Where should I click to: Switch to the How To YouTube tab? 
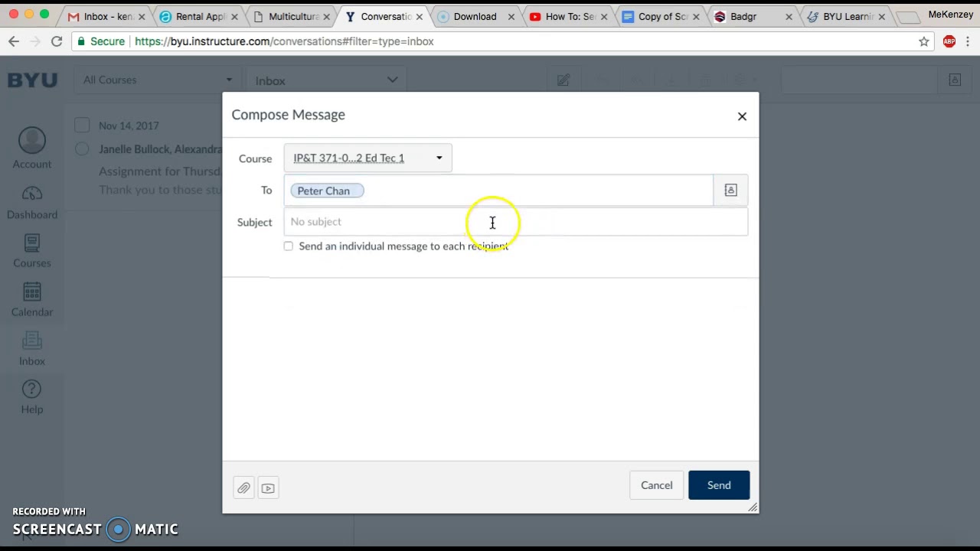click(x=570, y=16)
